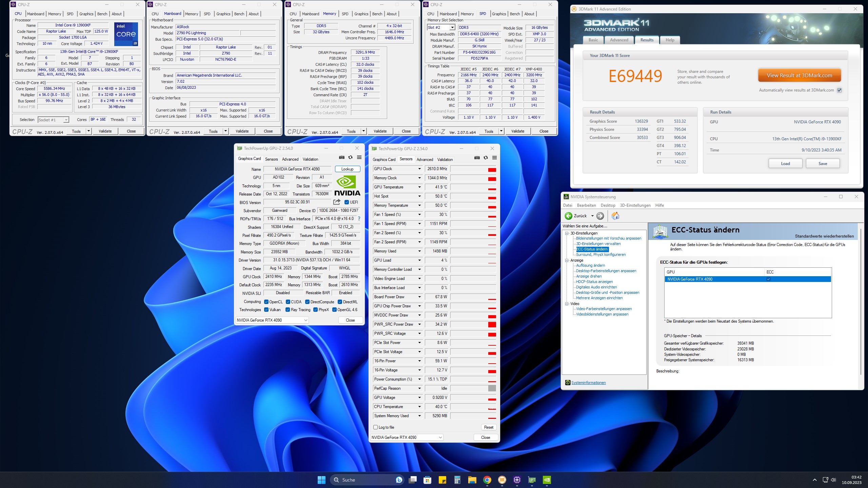Image resolution: width=868 pixels, height=488 pixels.
Task: Open 3DMark orange icon in taskbar
Action: coord(502,480)
